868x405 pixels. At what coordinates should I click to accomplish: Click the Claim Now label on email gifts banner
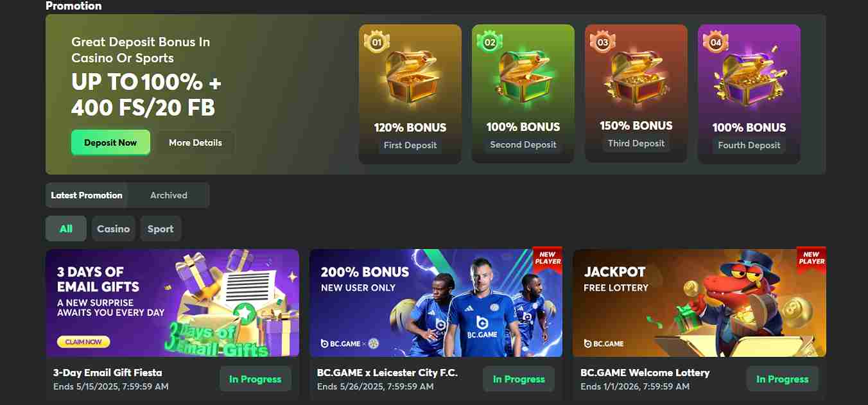[83, 342]
